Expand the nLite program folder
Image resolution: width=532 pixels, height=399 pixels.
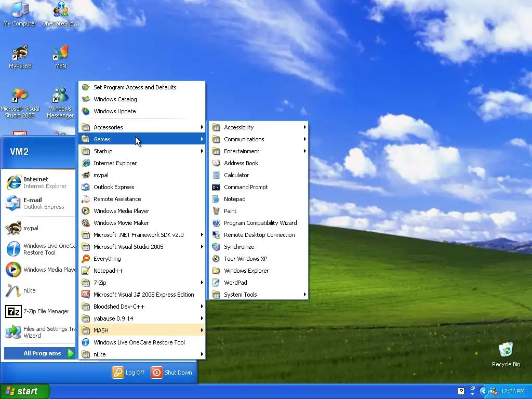tap(142, 354)
